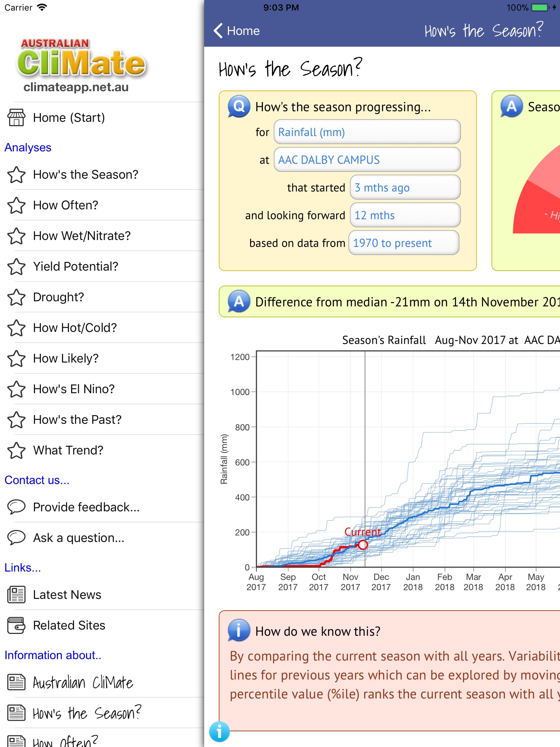Tap the 'Analyses' section heading
Screen dimensions: 560x747
click(x=28, y=147)
